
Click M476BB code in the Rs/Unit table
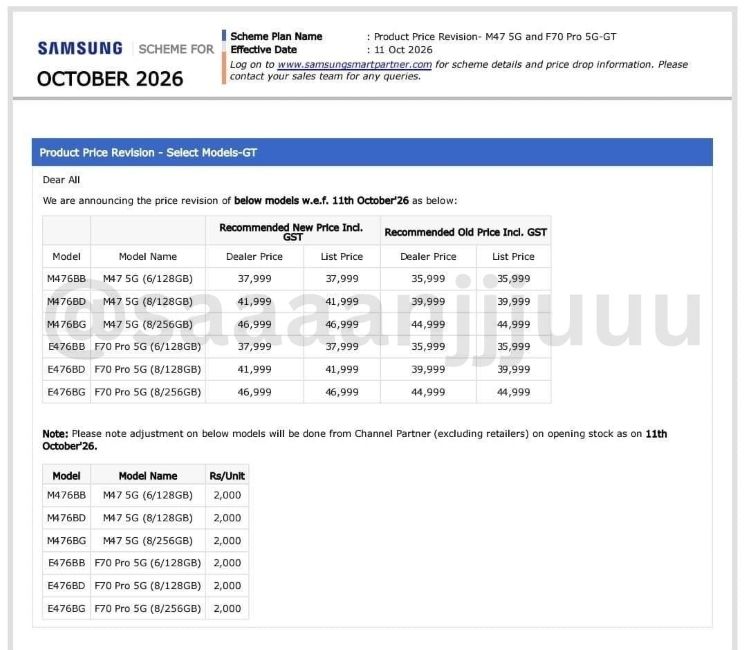(66, 495)
